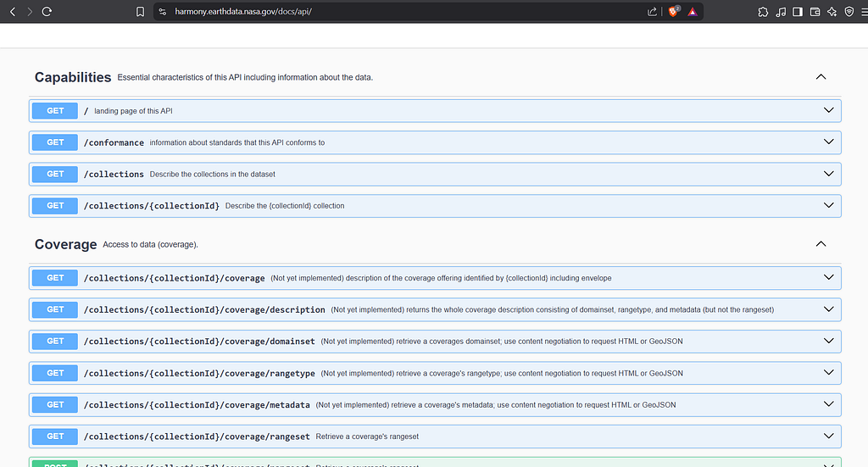Open the /conformance path link
Image resolution: width=868 pixels, height=467 pixels.
pos(114,142)
